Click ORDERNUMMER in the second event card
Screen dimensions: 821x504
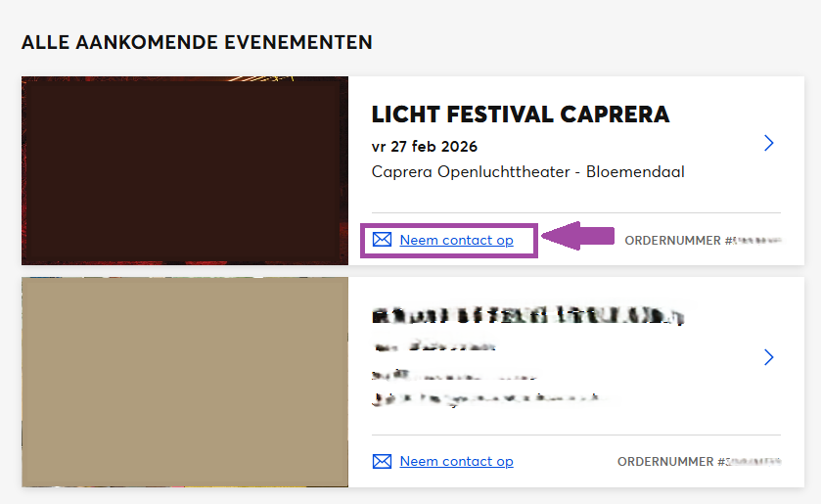(x=699, y=462)
